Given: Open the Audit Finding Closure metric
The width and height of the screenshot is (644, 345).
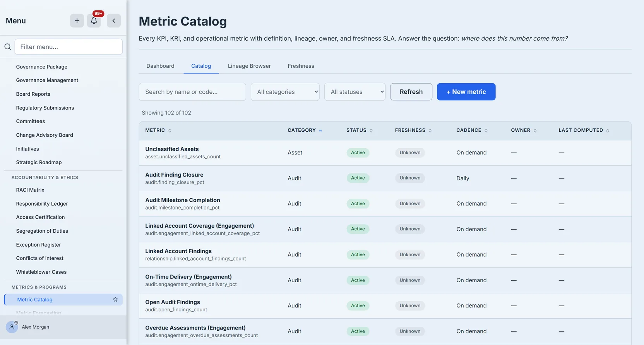Looking at the screenshot, I should [x=174, y=175].
